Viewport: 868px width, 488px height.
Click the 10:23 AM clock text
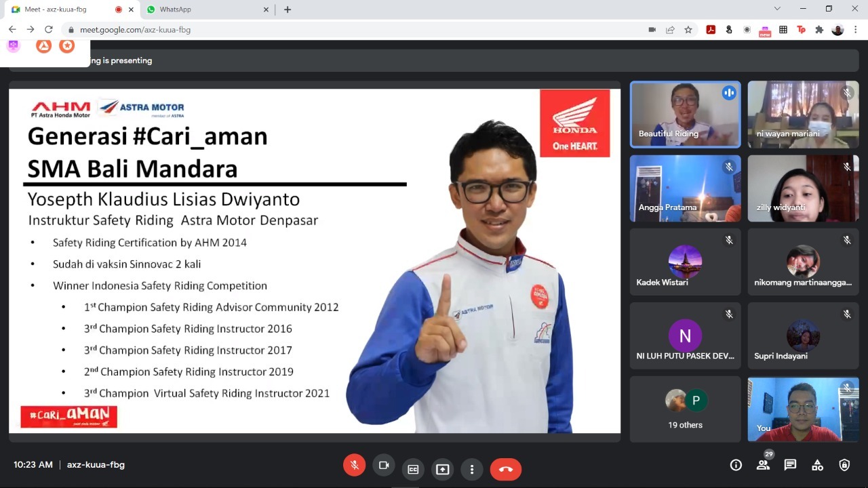pos(33,465)
